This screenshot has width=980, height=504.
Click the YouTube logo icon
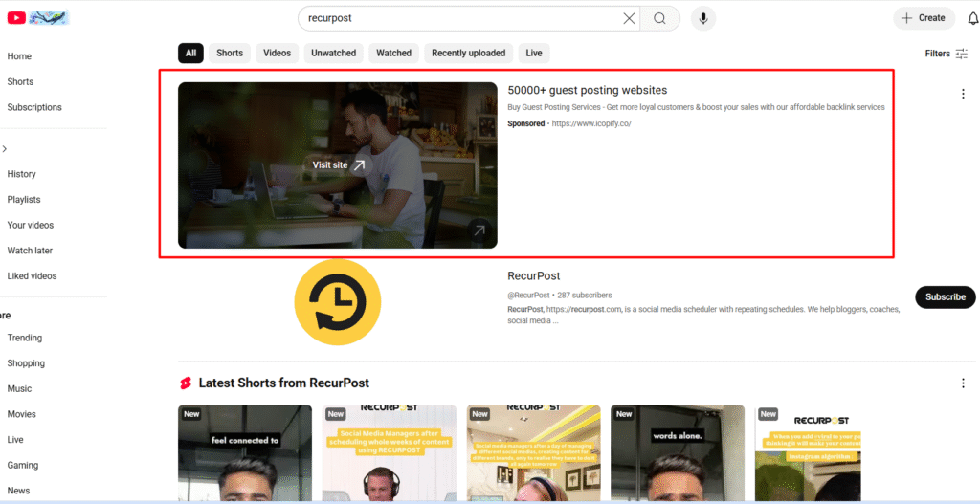pos(16,18)
